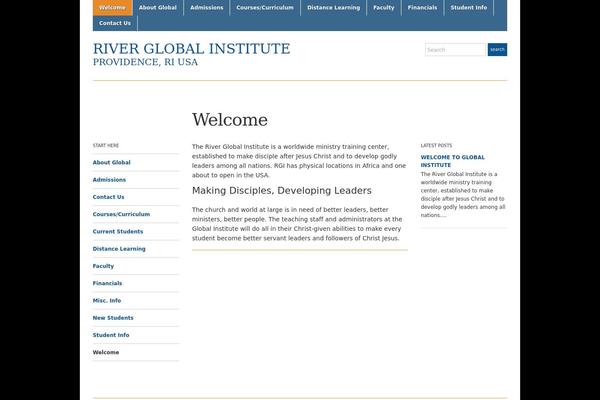Image resolution: width=600 pixels, height=400 pixels.
Task: Go to Courses/Curriculum in top navigation
Action: tap(265, 8)
